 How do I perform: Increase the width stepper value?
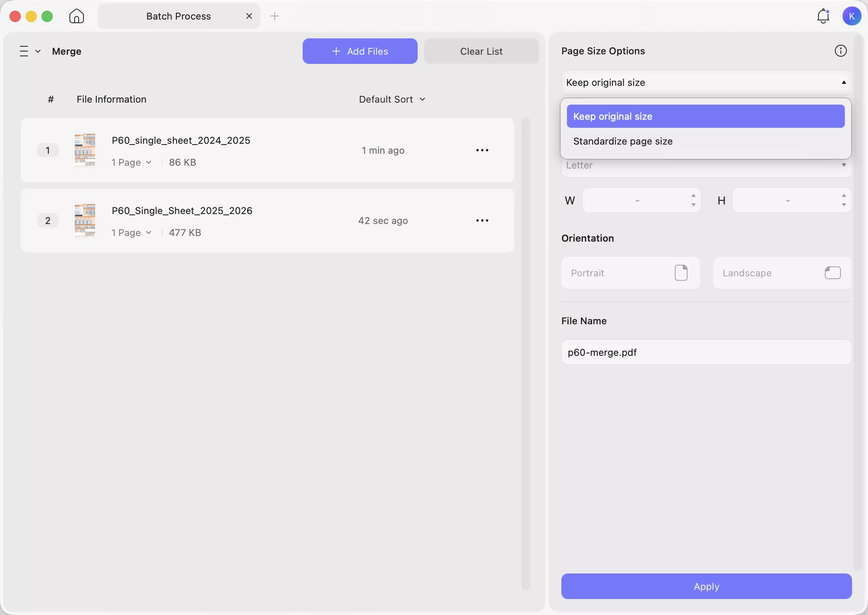694,196
